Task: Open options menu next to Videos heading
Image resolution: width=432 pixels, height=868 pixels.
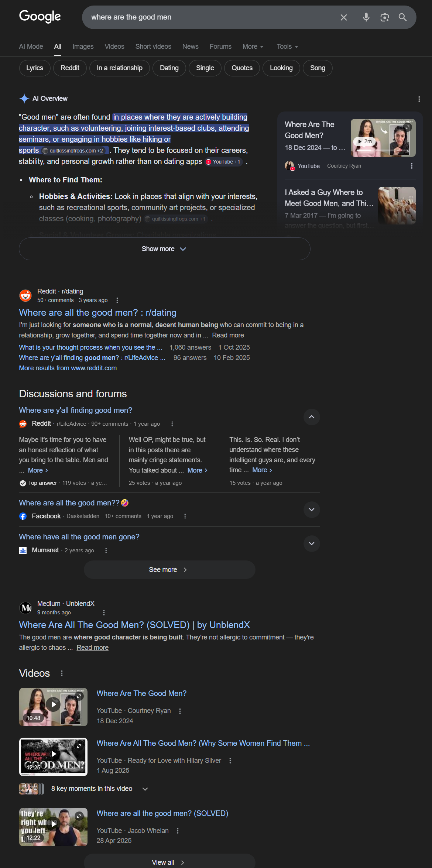Action: tap(62, 673)
